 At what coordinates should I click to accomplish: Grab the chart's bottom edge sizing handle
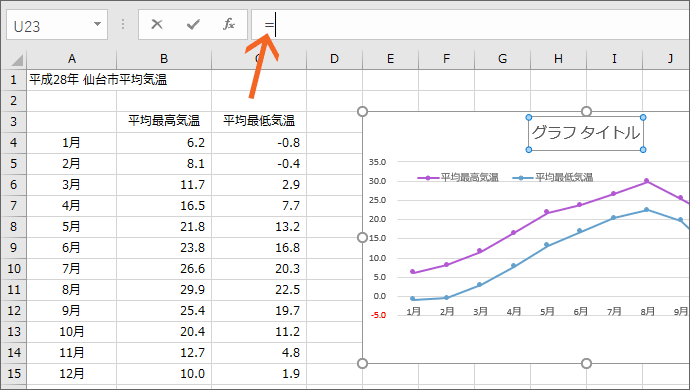click(586, 363)
